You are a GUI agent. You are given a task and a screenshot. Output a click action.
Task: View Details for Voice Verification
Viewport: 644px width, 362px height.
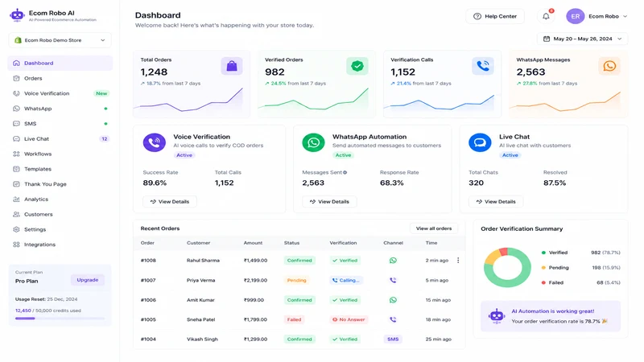tap(170, 202)
